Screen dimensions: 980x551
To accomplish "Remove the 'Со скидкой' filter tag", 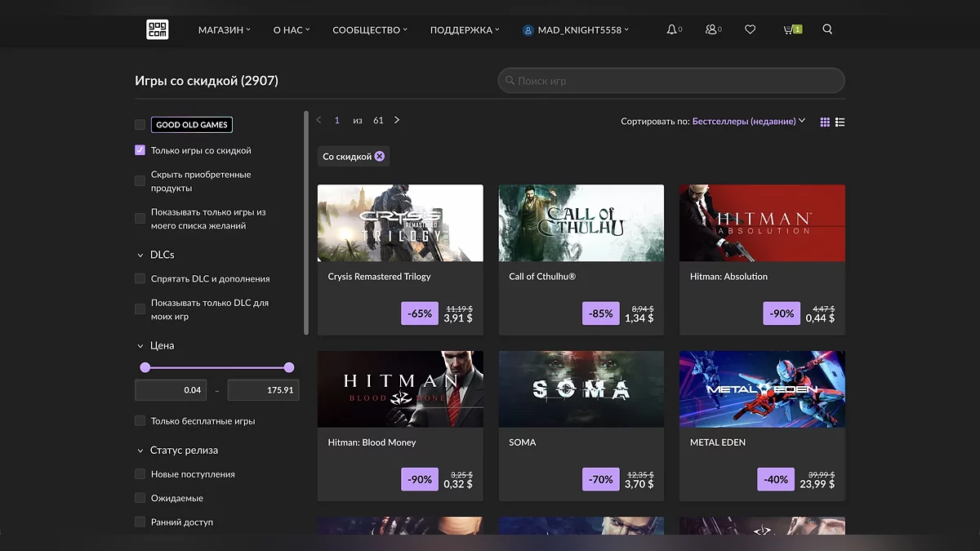I will pyautogui.click(x=379, y=156).
